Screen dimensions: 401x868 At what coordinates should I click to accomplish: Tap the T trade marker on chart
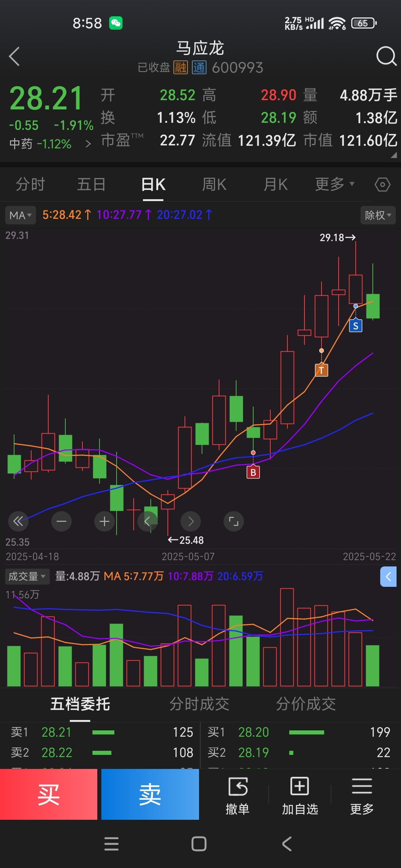pos(322,369)
